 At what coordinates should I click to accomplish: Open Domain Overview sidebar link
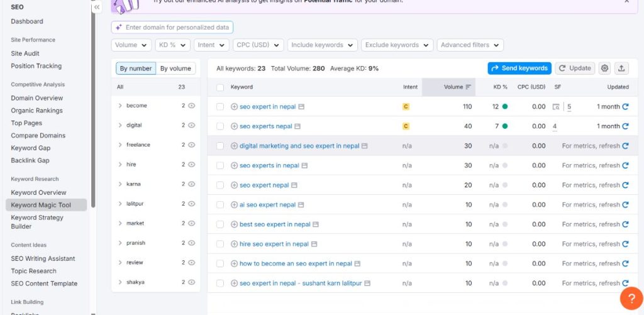click(x=37, y=98)
